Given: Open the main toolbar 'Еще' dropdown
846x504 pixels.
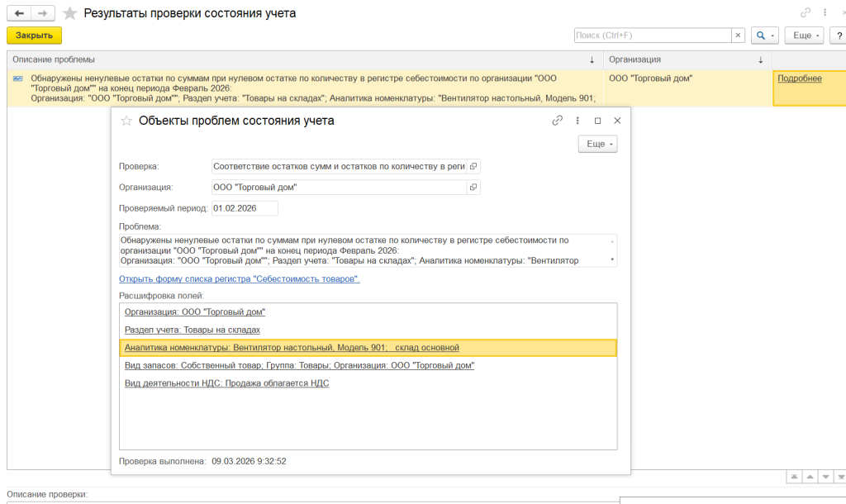Looking at the screenshot, I should [806, 36].
